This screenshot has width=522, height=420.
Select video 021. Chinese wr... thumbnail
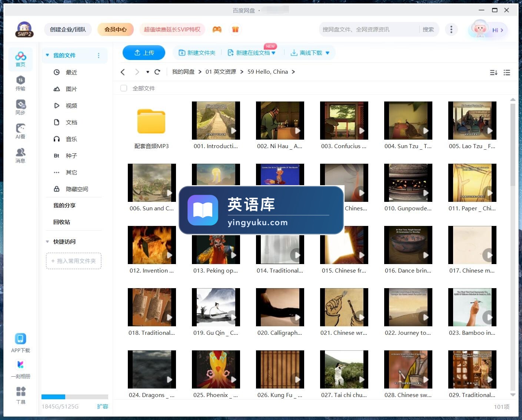coord(344,307)
